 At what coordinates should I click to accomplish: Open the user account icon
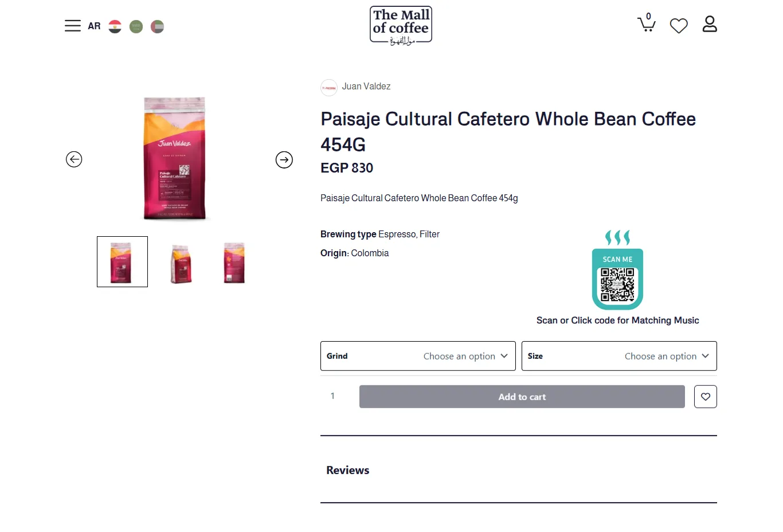[x=710, y=24]
